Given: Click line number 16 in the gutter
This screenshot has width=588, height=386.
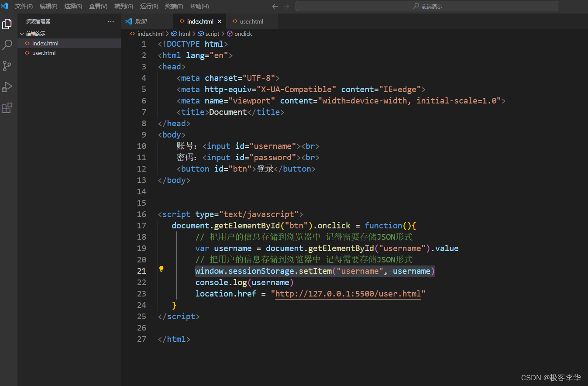Looking at the screenshot, I should tap(141, 214).
